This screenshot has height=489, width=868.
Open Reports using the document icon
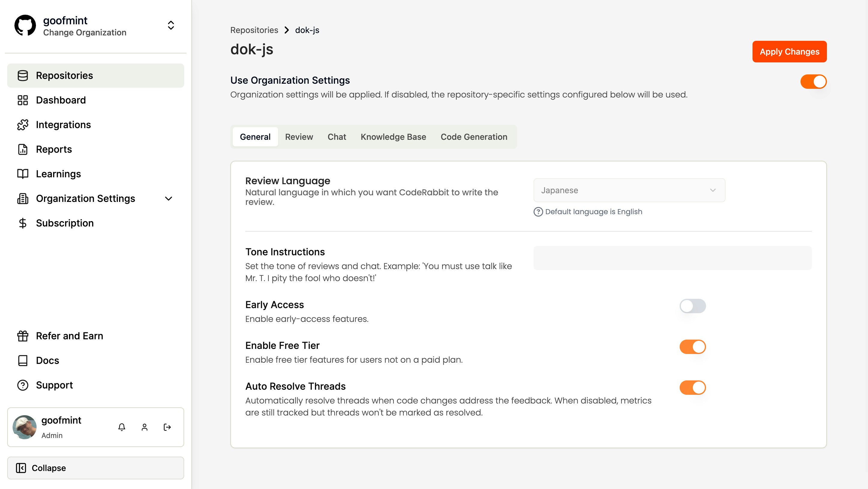click(x=22, y=149)
